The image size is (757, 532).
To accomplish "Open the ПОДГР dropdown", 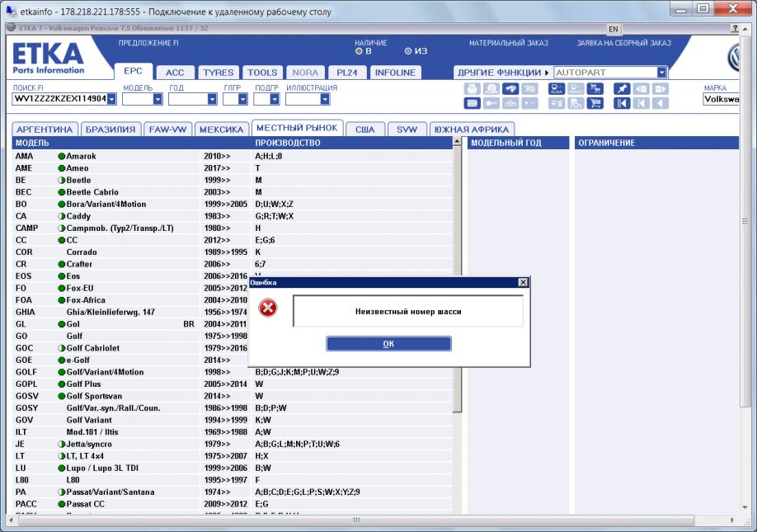I will 275,99.
